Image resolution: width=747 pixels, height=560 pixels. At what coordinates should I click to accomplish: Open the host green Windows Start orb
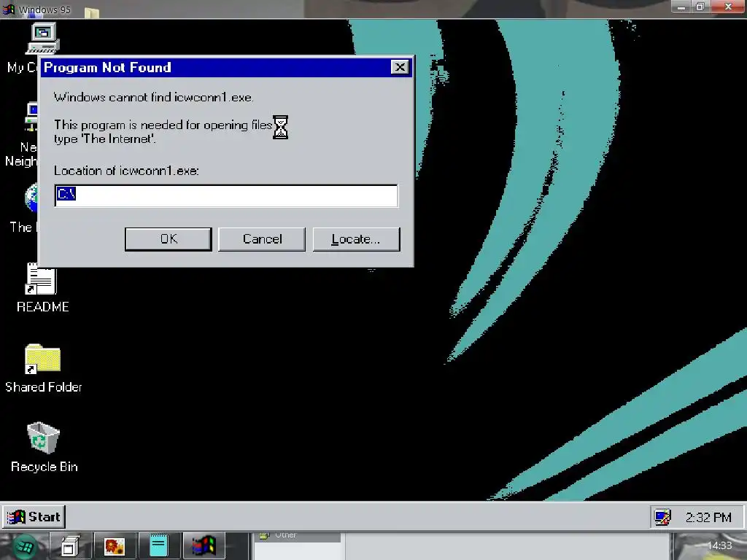(x=24, y=547)
